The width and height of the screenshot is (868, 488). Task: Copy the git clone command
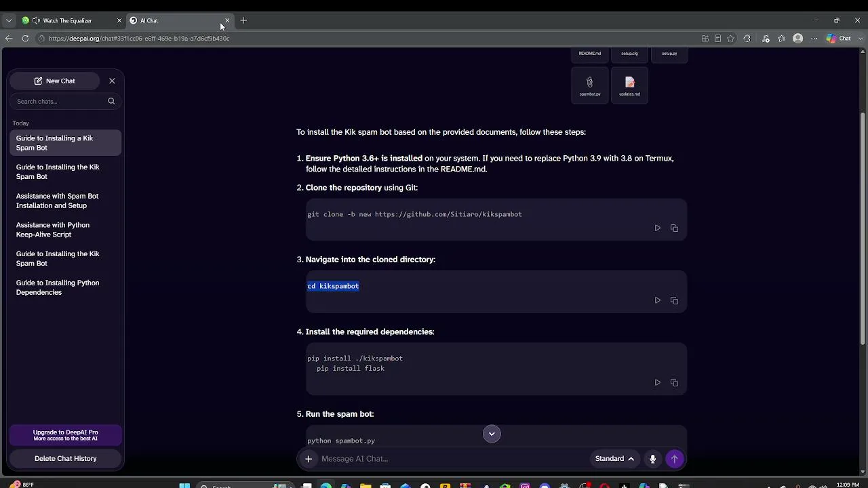pyautogui.click(x=674, y=228)
